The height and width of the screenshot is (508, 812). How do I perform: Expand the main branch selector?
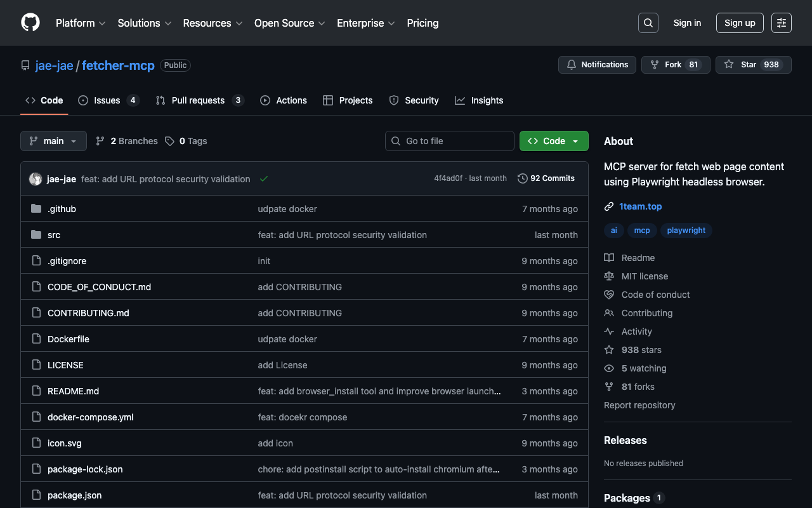pos(53,141)
